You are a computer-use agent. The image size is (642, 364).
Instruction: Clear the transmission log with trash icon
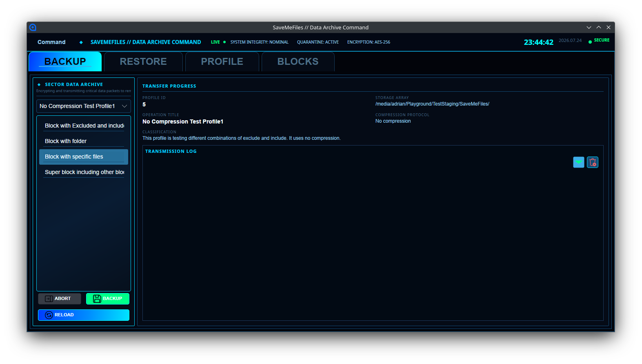(x=592, y=162)
